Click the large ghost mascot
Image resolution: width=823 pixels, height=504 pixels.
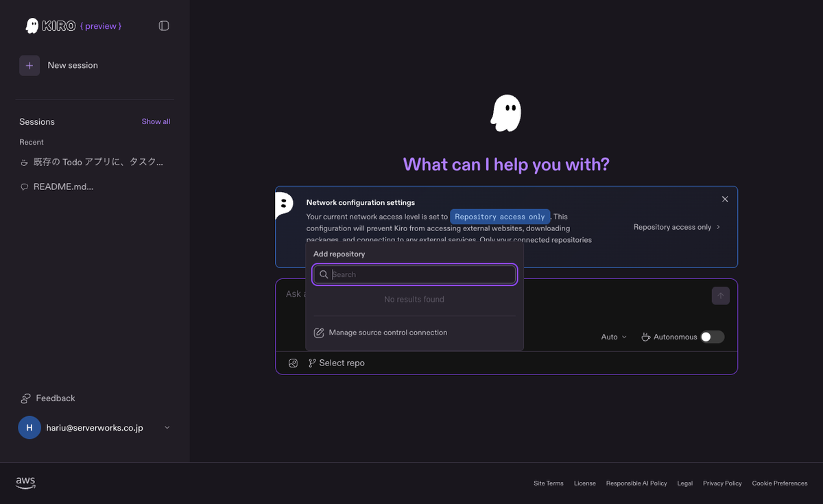tap(506, 113)
